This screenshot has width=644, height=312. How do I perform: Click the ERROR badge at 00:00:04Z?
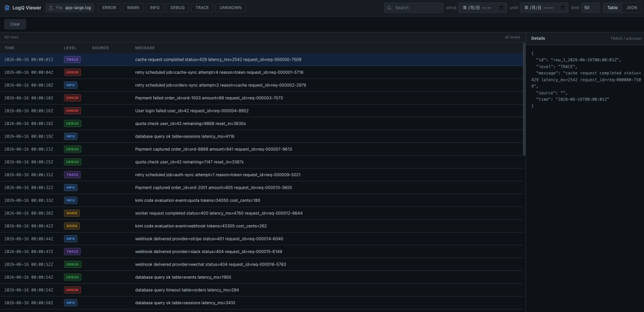click(x=72, y=72)
